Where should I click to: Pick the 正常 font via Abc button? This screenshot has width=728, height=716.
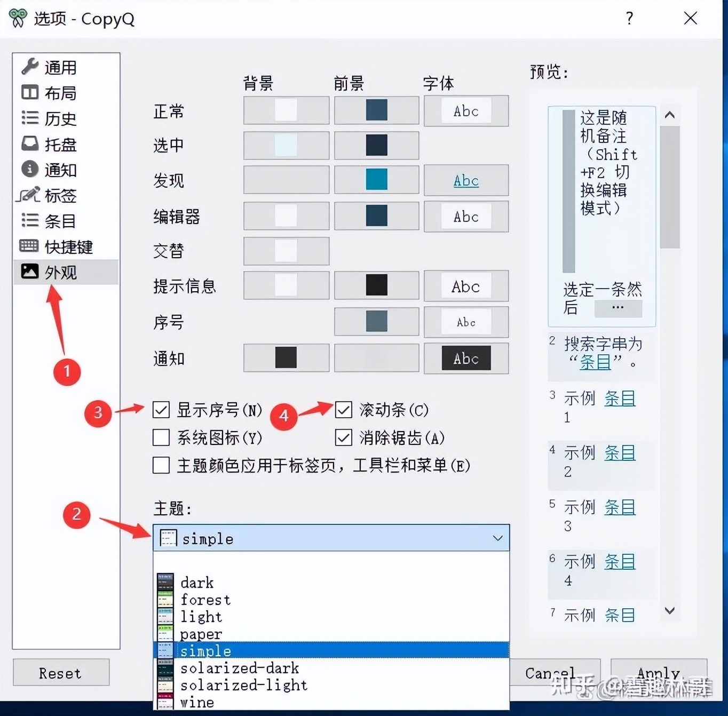coord(466,111)
